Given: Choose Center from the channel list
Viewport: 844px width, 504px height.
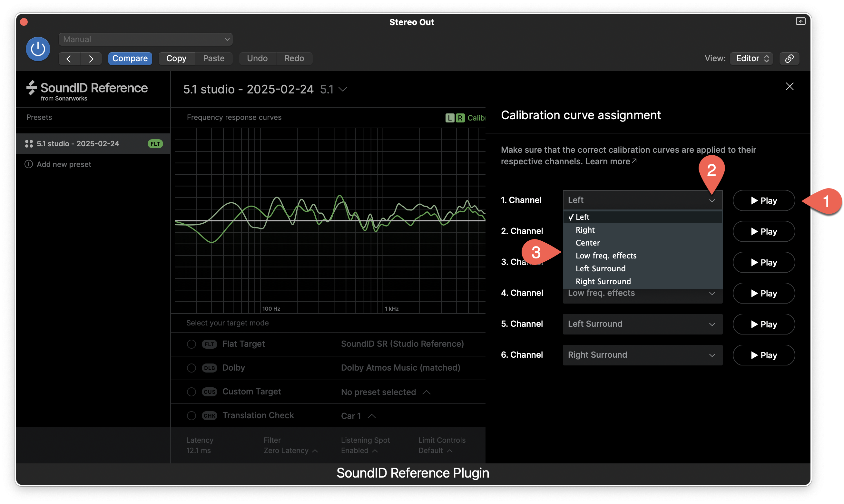Looking at the screenshot, I should (588, 243).
